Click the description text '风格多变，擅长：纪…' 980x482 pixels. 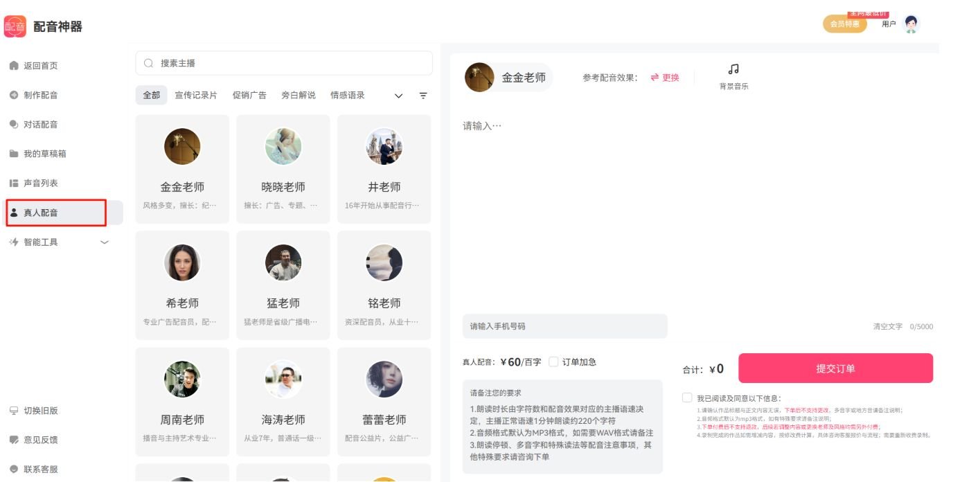coord(180,206)
